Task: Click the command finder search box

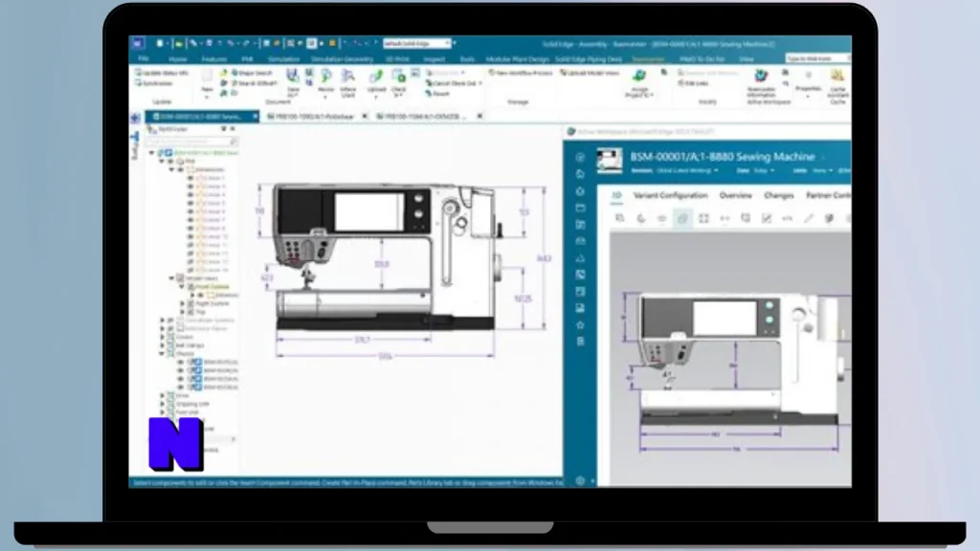Action: [x=816, y=58]
